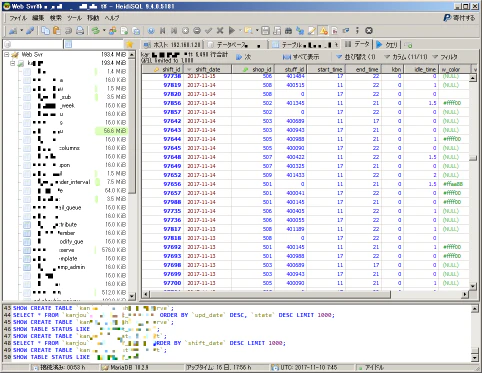This screenshot has height=373, width=482.
Task: Open dropdown arrow beside Run query icon
Action: [240, 31]
